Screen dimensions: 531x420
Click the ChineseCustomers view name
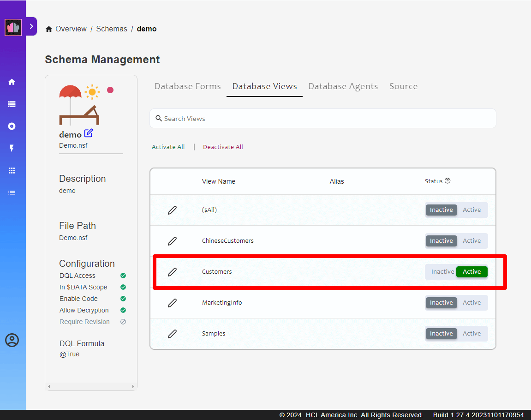[x=227, y=241]
